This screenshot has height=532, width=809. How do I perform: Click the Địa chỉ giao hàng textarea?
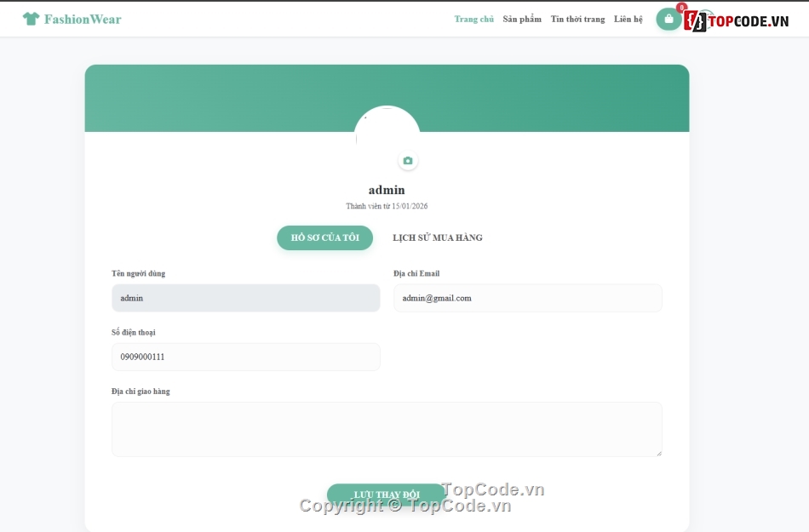pyautogui.click(x=387, y=429)
